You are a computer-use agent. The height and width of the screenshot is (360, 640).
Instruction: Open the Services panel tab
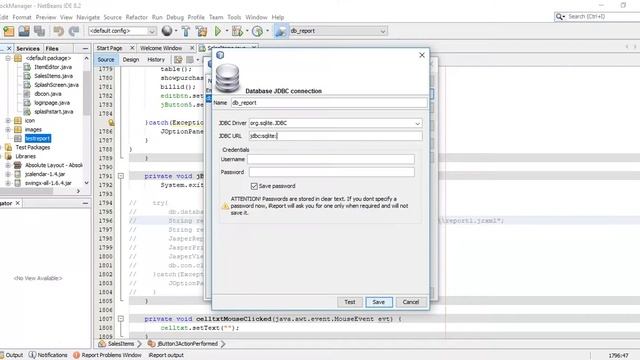[28, 48]
